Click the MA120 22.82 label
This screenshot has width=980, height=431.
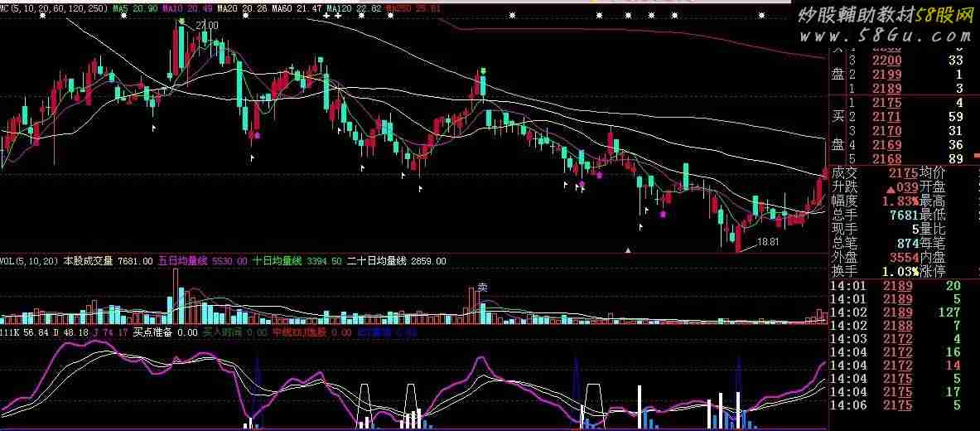355,9
